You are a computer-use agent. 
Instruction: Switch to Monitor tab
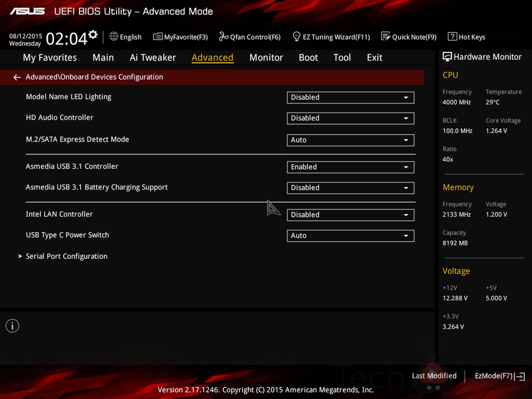pos(266,58)
